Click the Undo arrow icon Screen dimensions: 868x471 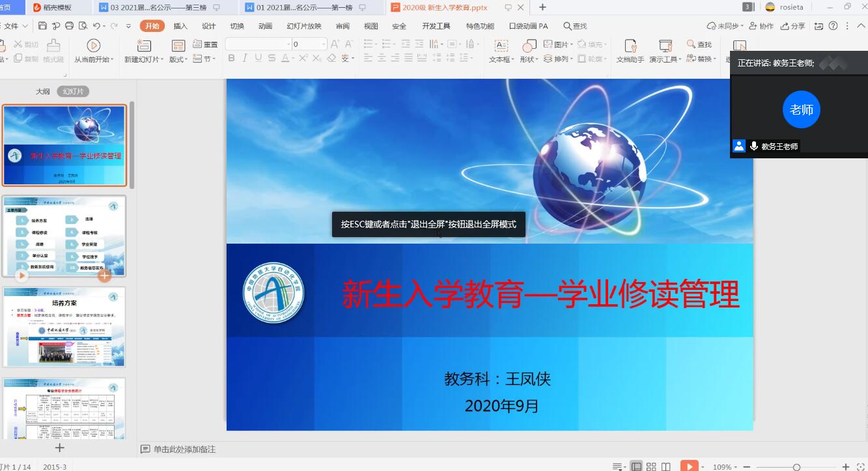point(96,26)
